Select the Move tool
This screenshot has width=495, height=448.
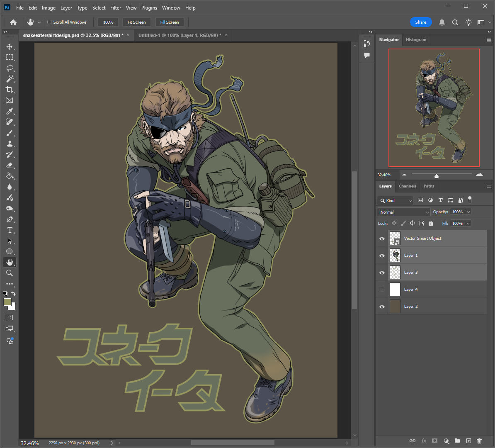10,46
